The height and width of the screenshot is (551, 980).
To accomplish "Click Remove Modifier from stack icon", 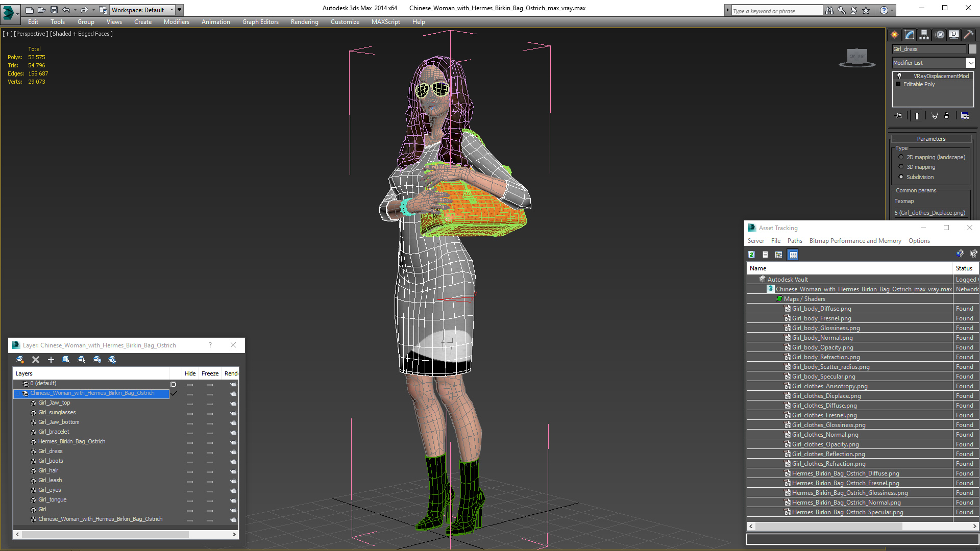I will pyautogui.click(x=946, y=116).
